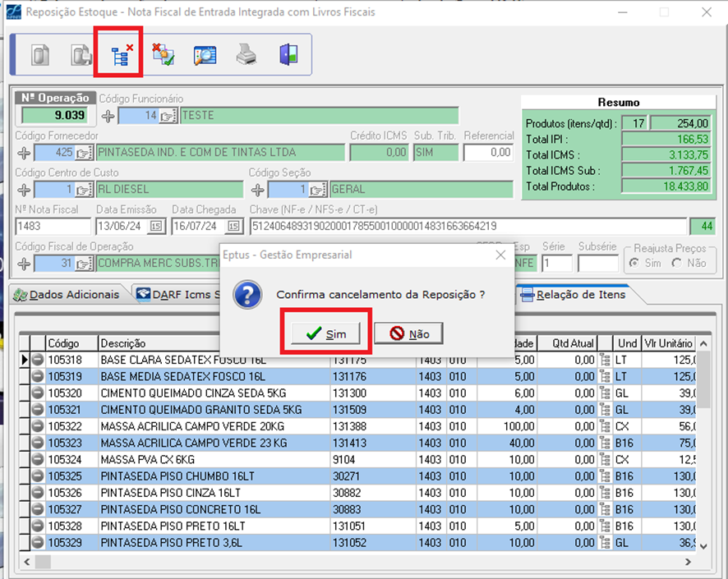Click reference cell 131509
This screenshot has width=728, height=579.
point(373,410)
